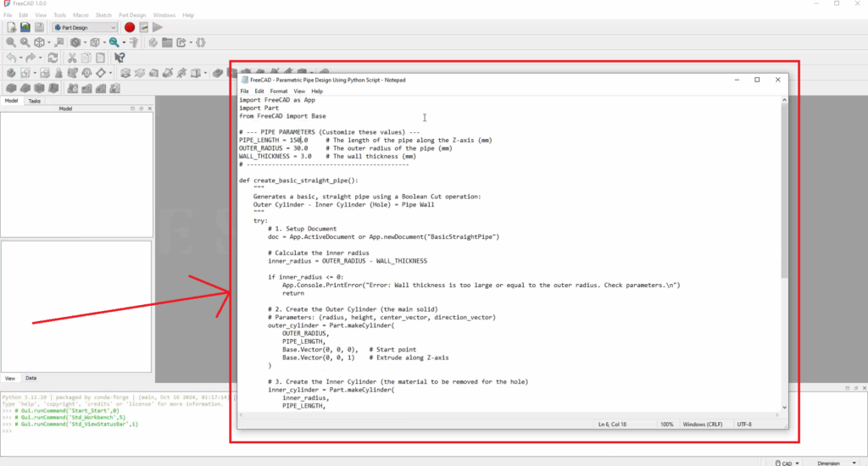Click the green zoom magnifier icon

click(x=114, y=42)
